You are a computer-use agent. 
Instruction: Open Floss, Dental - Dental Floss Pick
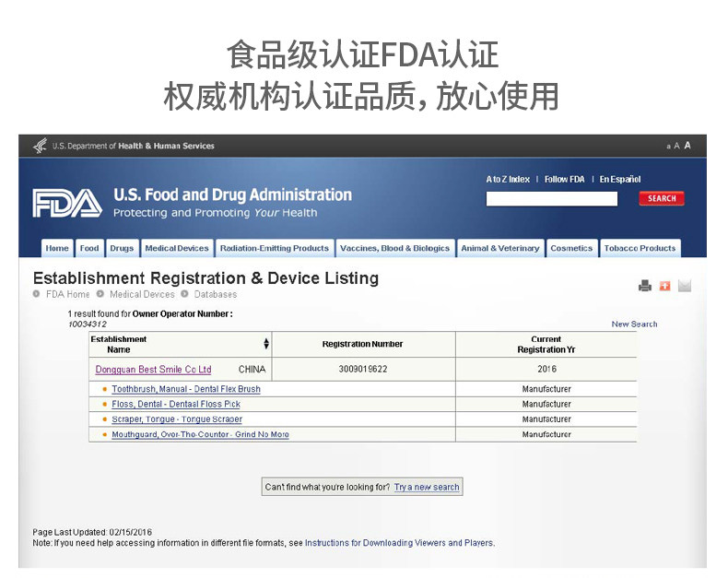click(176, 404)
